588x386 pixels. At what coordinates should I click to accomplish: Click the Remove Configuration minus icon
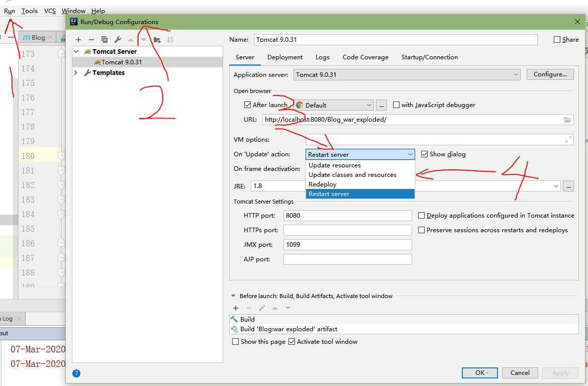coord(91,40)
